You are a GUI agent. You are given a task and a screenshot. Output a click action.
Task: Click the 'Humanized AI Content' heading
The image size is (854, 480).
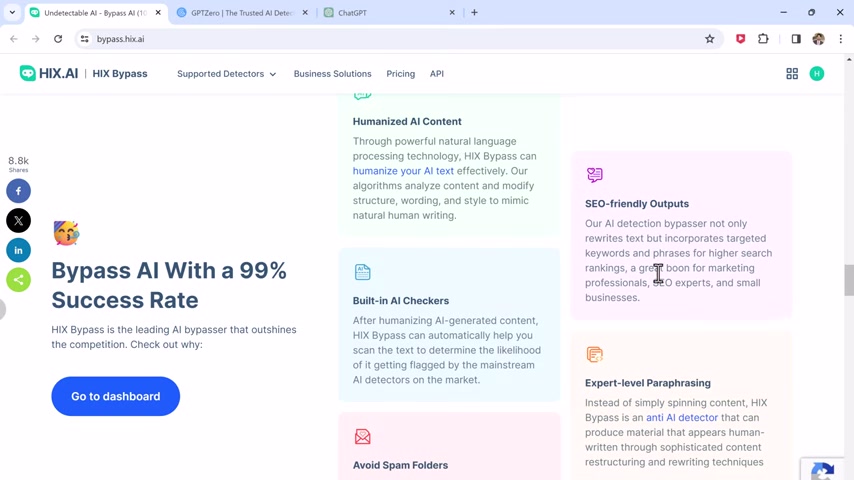pos(407,121)
